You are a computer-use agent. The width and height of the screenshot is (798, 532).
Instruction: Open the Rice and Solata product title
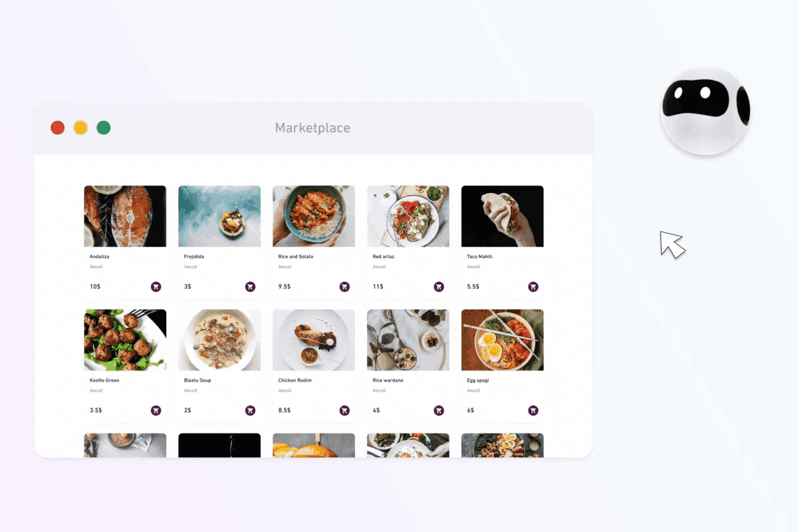(296, 257)
